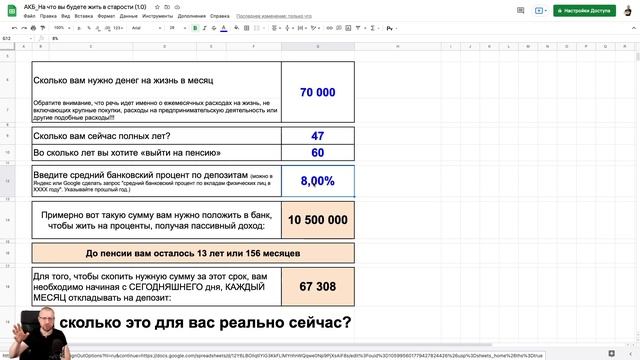The width and height of the screenshot is (640, 360).
Task: Open the Google Sheets home icon
Action: tap(12, 11)
